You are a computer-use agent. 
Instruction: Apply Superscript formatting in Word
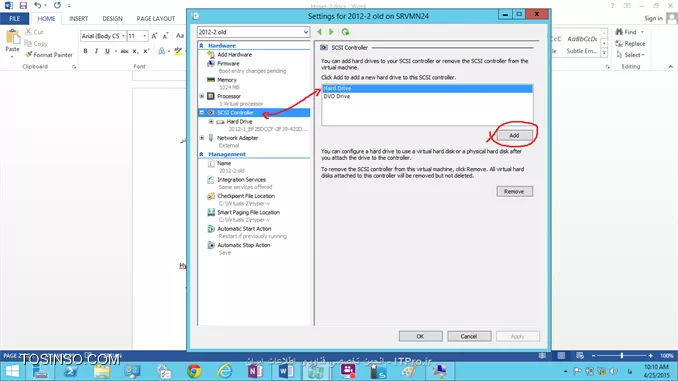(x=146, y=51)
